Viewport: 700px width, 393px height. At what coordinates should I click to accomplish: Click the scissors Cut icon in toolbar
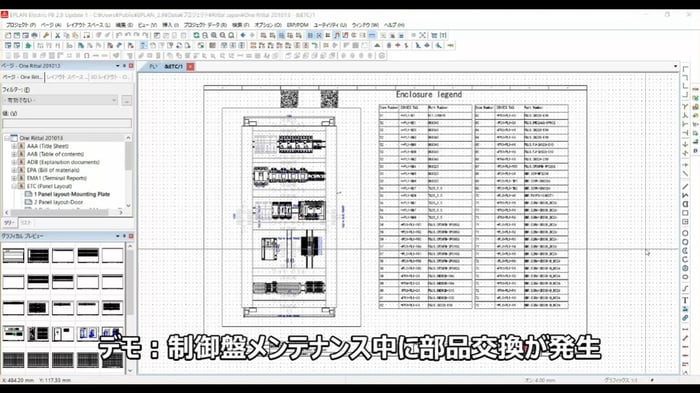[58, 35]
